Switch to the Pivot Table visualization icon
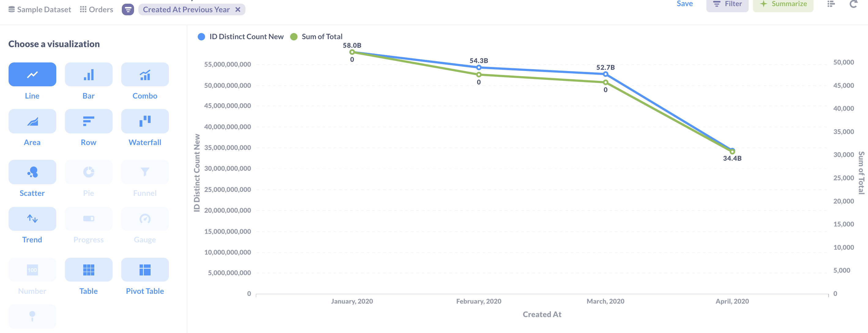The width and height of the screenshot is (868, 333). (144, 269)
